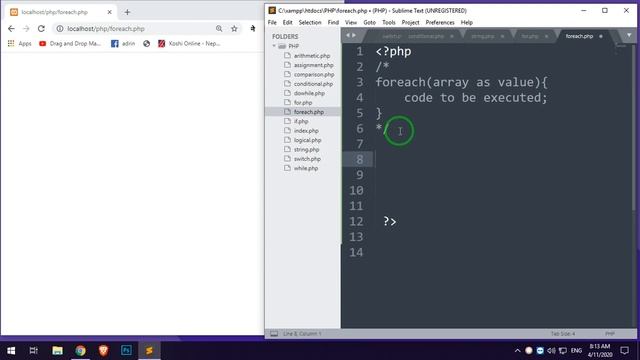Show hidden system tray icons
Screen dimensions: 640x360
coord(517,351)
